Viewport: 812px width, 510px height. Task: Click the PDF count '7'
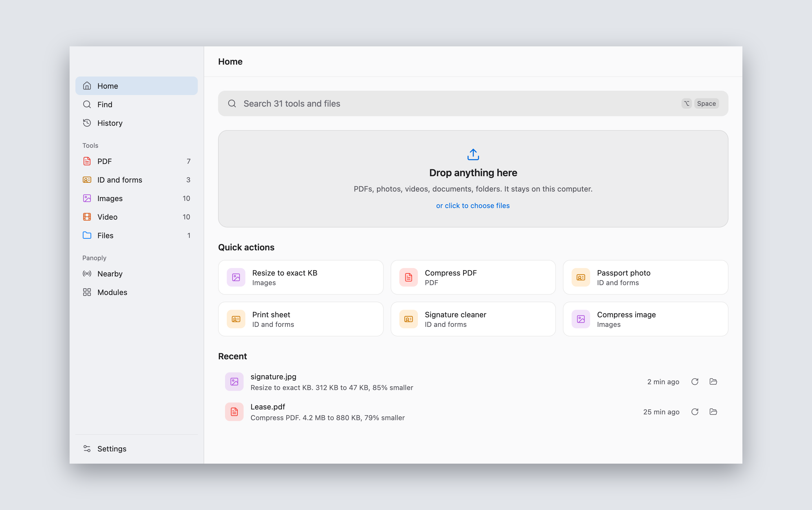(x=188, y=161)
